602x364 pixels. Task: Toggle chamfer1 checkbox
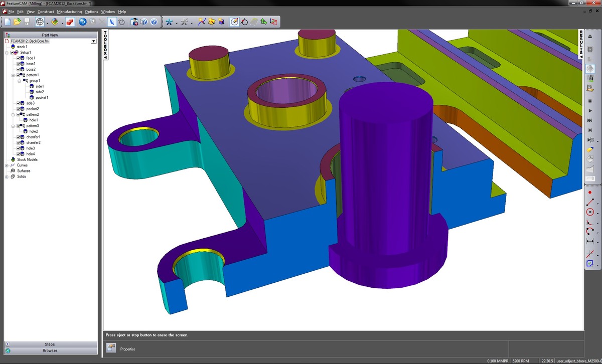click(19, 137)
